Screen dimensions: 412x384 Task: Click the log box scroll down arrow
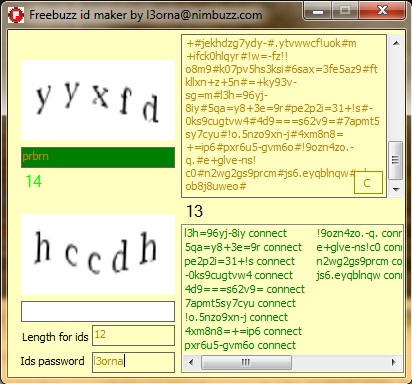(x=396, y=189)
